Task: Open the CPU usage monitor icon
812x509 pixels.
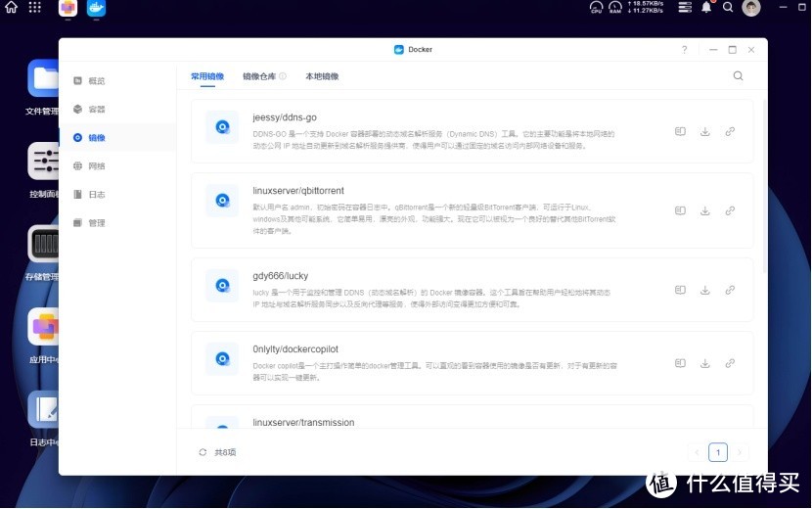Action: coord(596,7)
